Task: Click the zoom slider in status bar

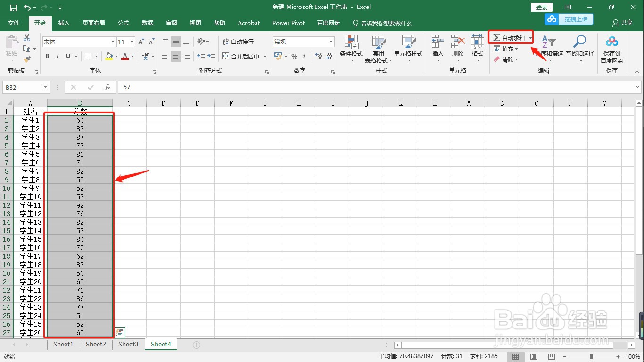Action: [x=591, y=357]
